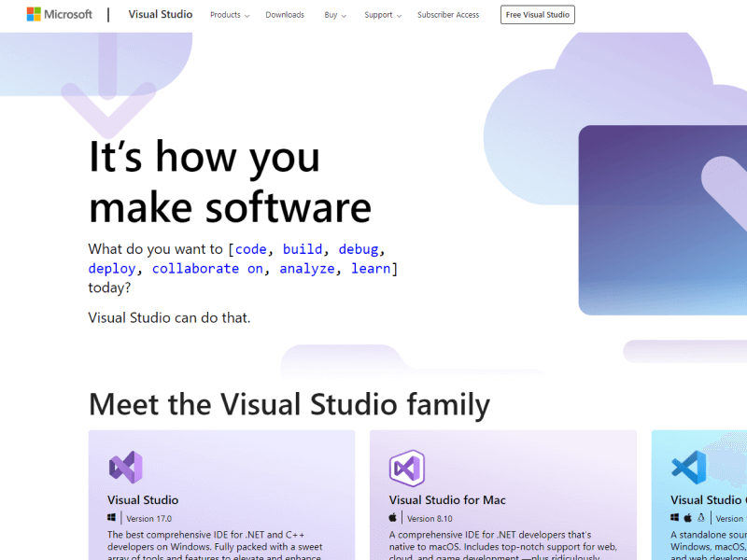The width and height of the screenshot is (747, 560).
Task: Expand the Buy menu
Action: (x=335, y=15)
